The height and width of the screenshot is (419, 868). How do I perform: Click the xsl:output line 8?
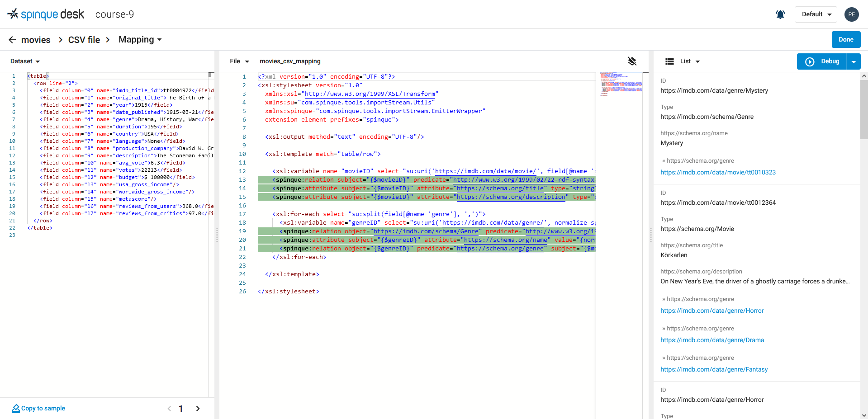coord(344,137)
